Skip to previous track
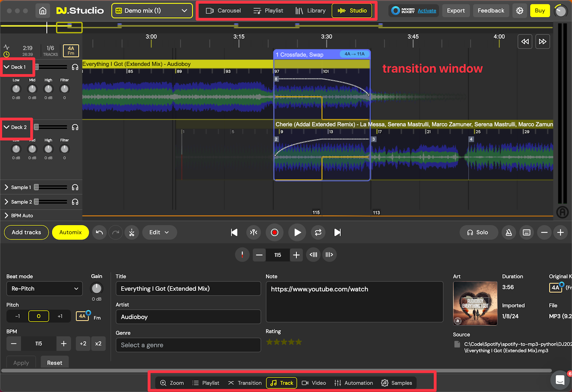Viewport: 572px width, 392px height. (234, 232)
